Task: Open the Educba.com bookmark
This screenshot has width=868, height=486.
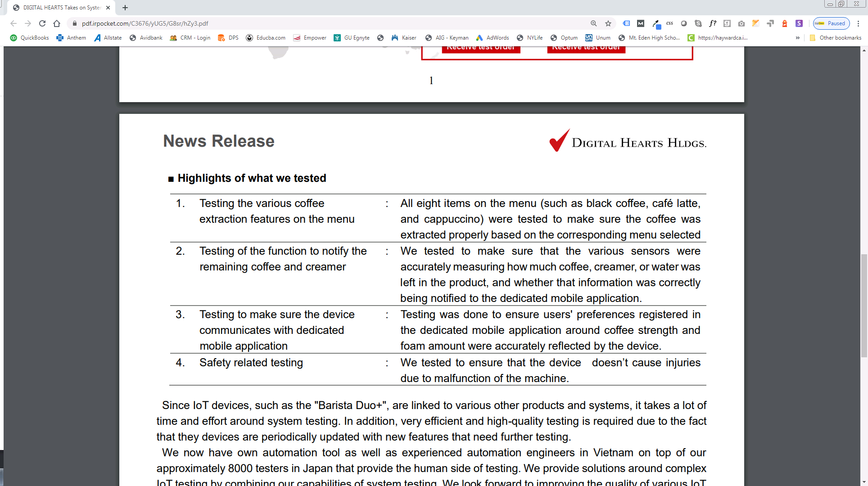Action: tap(266, 38)
